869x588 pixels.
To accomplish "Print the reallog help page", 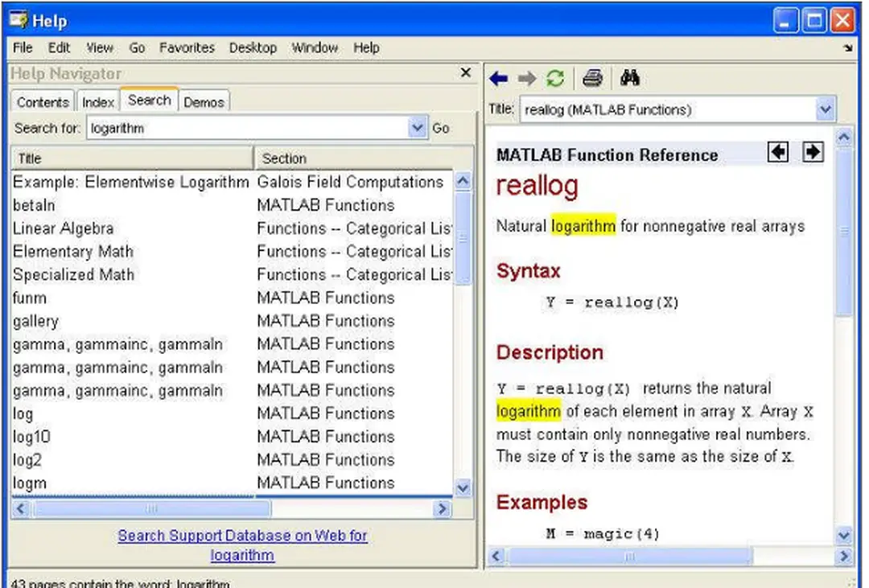I will point(592,77).
